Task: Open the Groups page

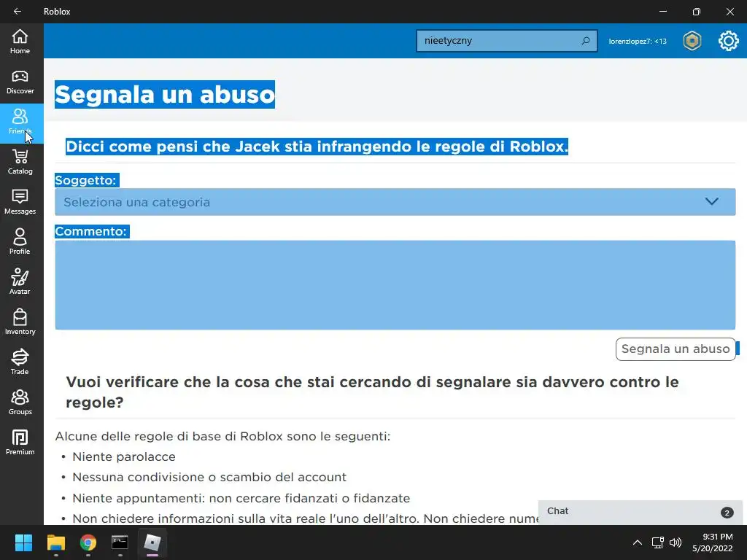Action: point(20,402)
